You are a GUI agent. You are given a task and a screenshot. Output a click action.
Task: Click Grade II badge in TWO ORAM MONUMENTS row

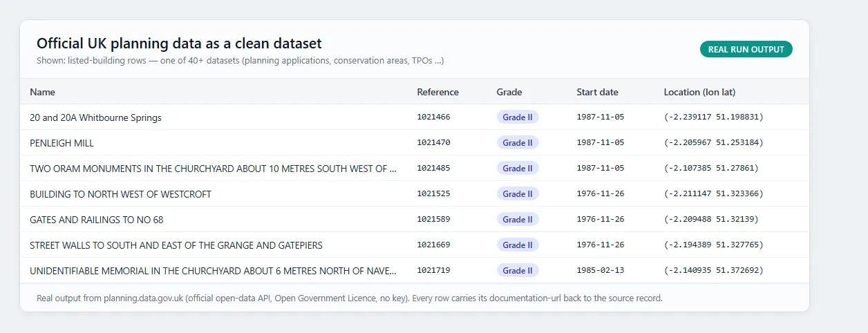(x=518, y=169)
